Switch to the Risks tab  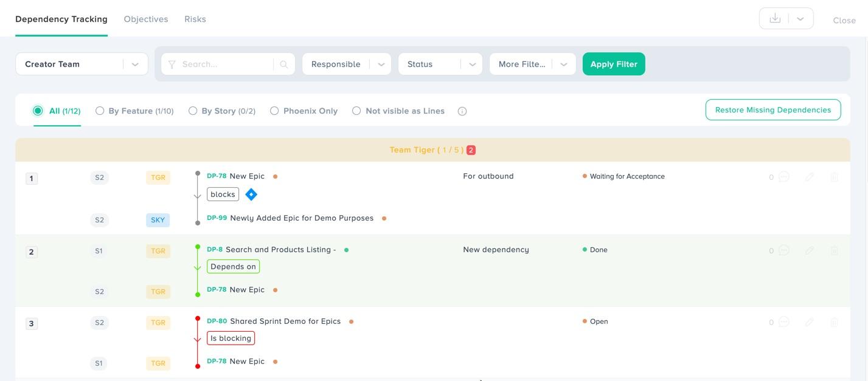[x=195, y=19]
